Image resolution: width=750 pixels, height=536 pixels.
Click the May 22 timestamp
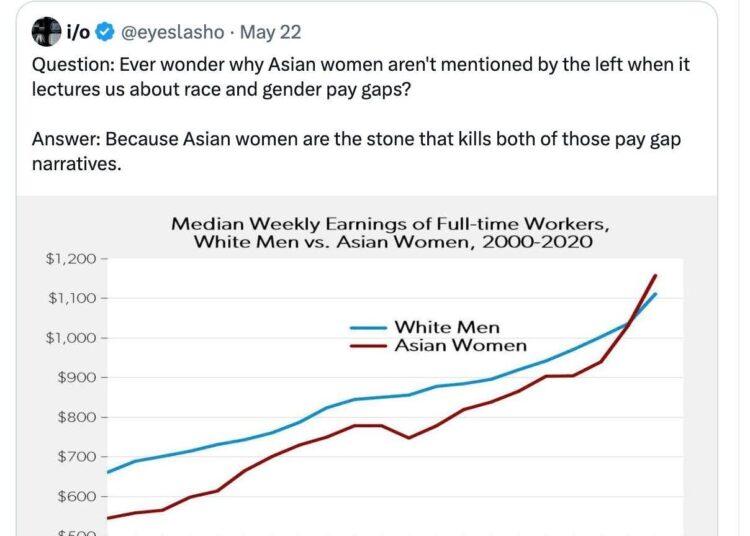[270, 32]
